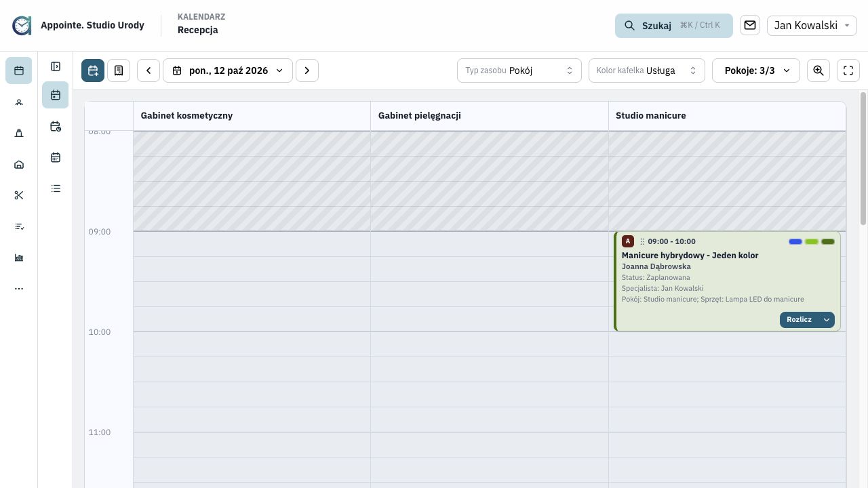Click the Gabinet kosmetyczny column header
868x488 pixels.
click(x=252, y=116)
